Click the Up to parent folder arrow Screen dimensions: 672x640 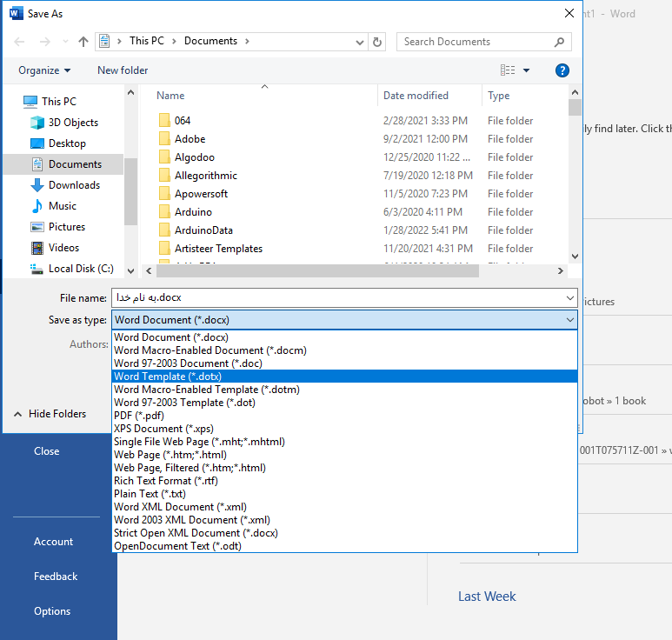[x=83, y=42]
